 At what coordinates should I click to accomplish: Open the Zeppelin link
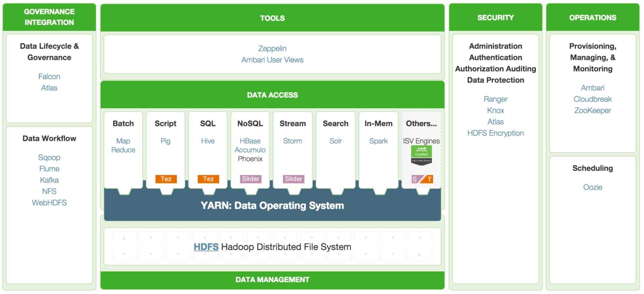pyautogui.click(x=272, y=49)
